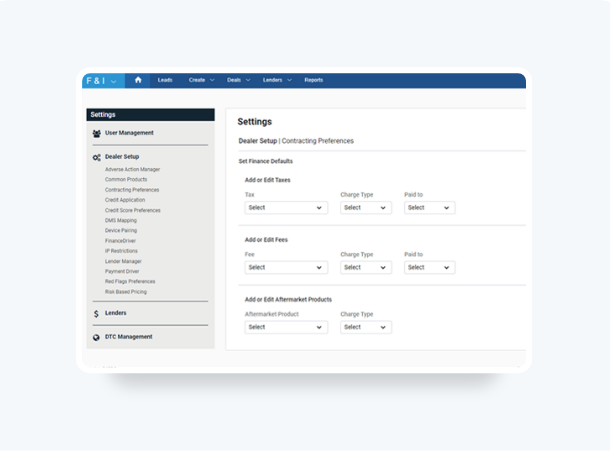
Task: Open Payment Driver settings
Action: 122,271
